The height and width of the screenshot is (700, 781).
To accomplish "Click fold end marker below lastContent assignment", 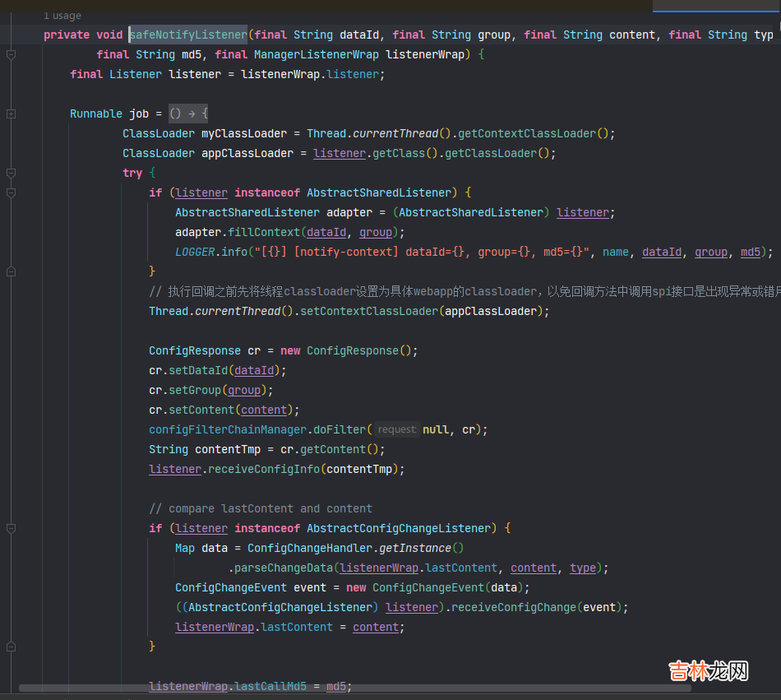I will [x=11, y=647].
